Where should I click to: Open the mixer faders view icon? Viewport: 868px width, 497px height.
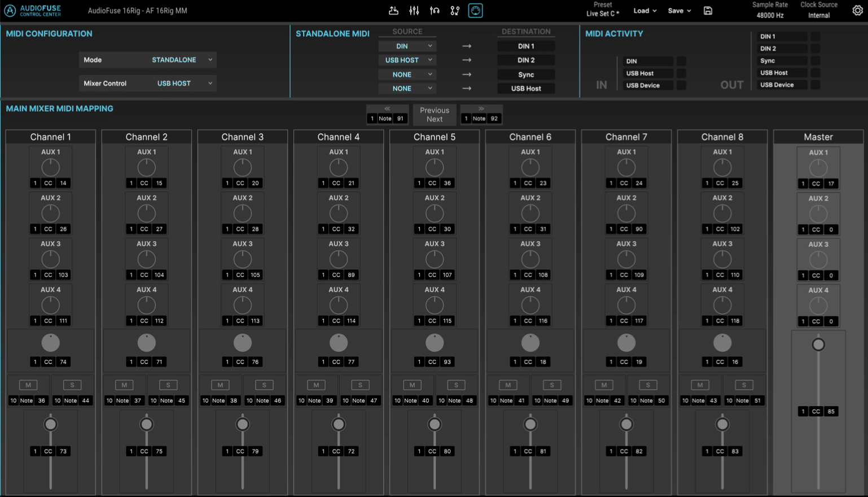point(414,11)
